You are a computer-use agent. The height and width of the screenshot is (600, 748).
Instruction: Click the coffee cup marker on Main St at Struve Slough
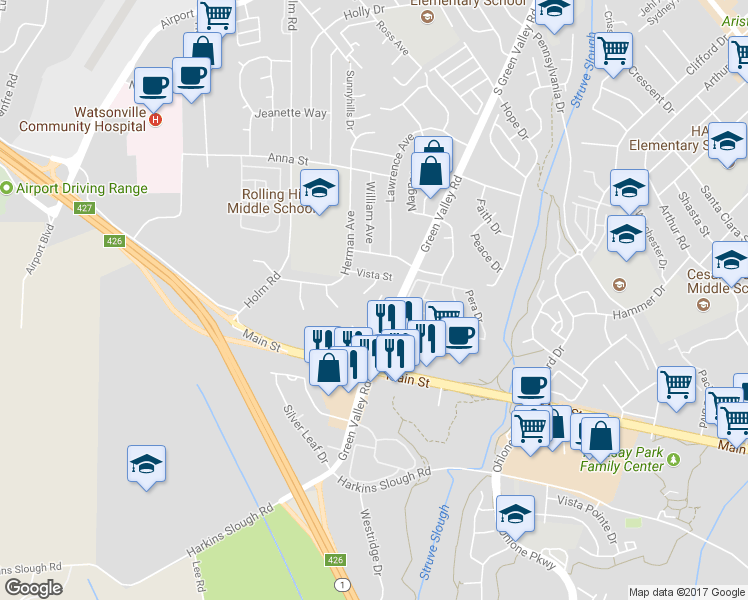(x=531, y=386)
